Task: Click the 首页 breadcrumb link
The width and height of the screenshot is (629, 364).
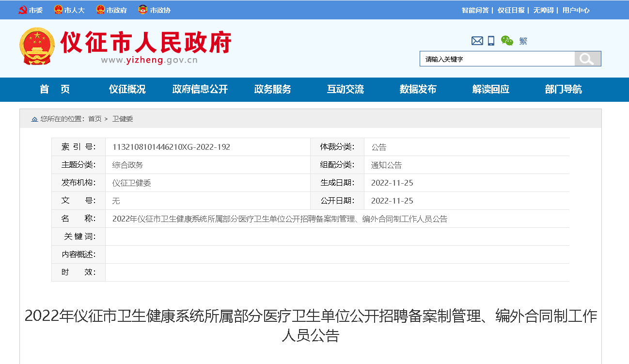Action: point(95,119)
